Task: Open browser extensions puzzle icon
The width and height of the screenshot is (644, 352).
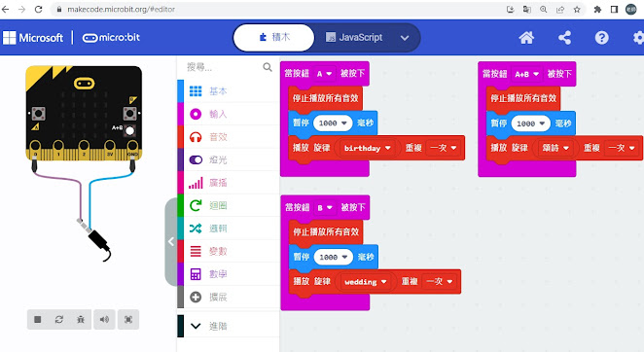Action: (597, 9)
